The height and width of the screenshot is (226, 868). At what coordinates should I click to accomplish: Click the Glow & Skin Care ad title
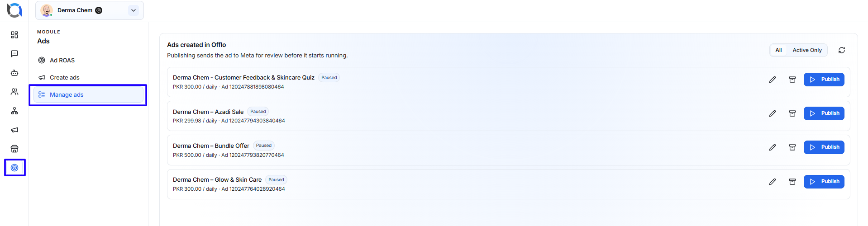click(217, 180)
